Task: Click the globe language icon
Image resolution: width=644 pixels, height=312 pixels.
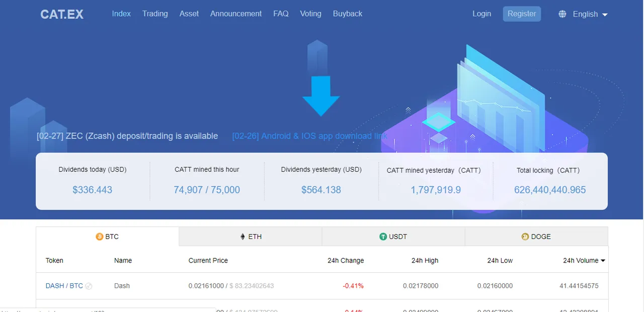Action: (562, 14)
